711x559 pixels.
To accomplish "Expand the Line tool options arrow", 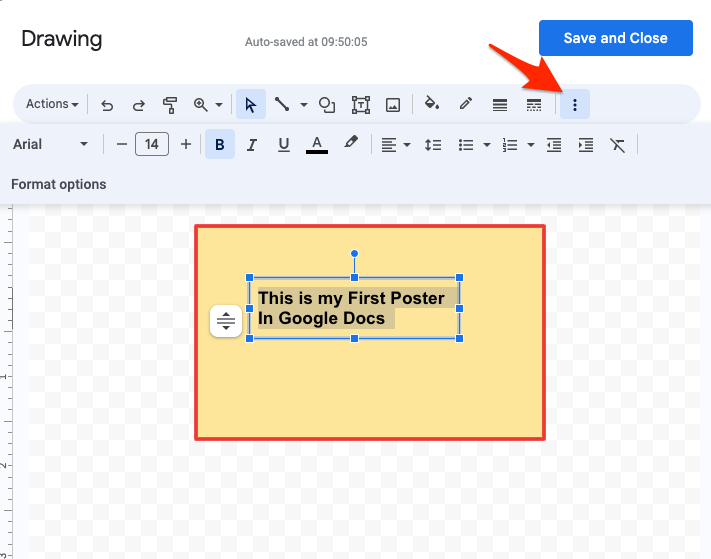I will point(303,105).
